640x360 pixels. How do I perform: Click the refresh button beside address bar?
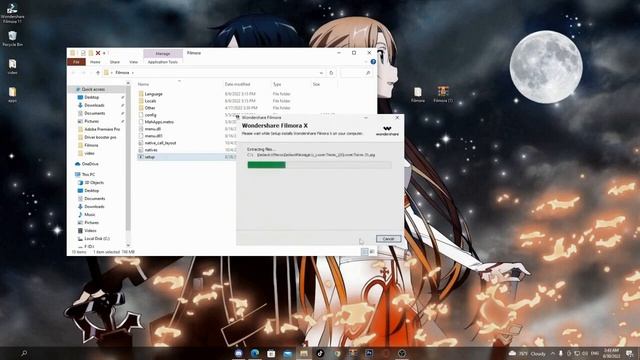331,73
